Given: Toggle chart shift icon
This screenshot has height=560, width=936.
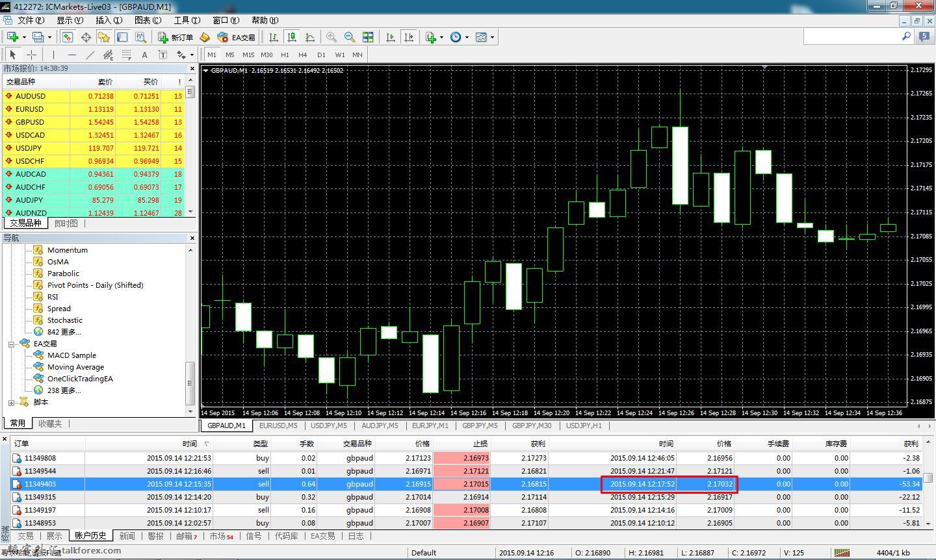Looking at the screenshot, I should [409, 37].
